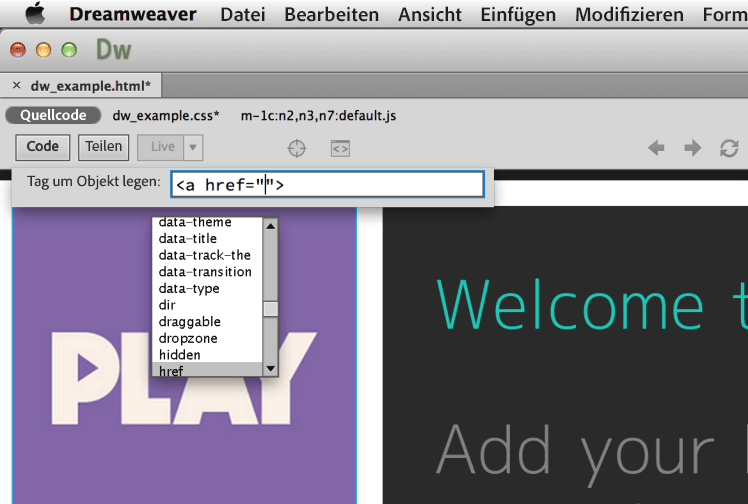The height and width of the screenshot is (504, 748).
Task: Open the Modifizieren menu
Action: coord(629,14)
